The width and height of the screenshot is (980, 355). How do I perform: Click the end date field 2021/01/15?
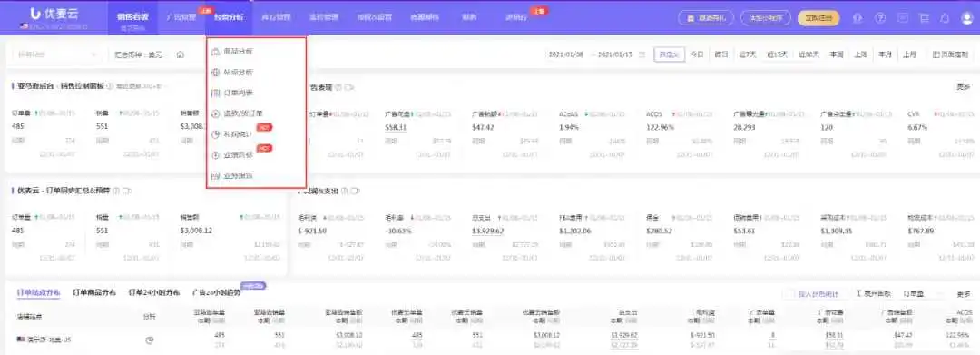click(x=615, y=54)
